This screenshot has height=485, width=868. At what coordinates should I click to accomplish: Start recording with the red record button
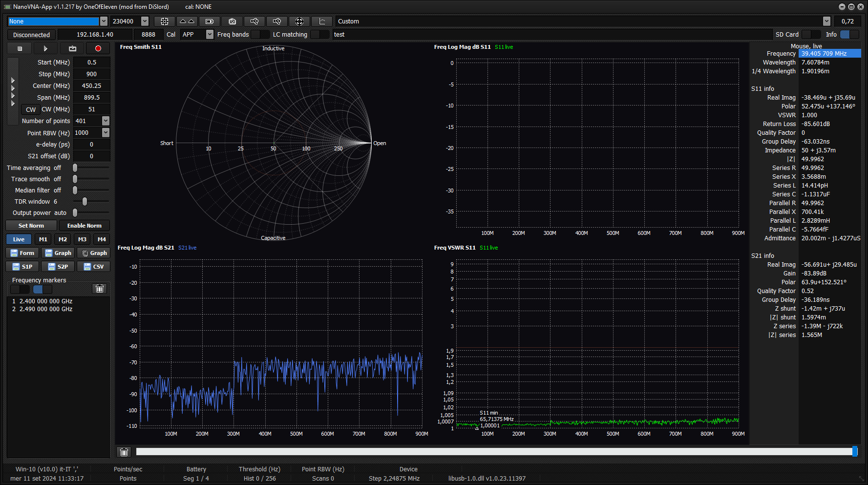click(x=98, y=48)
